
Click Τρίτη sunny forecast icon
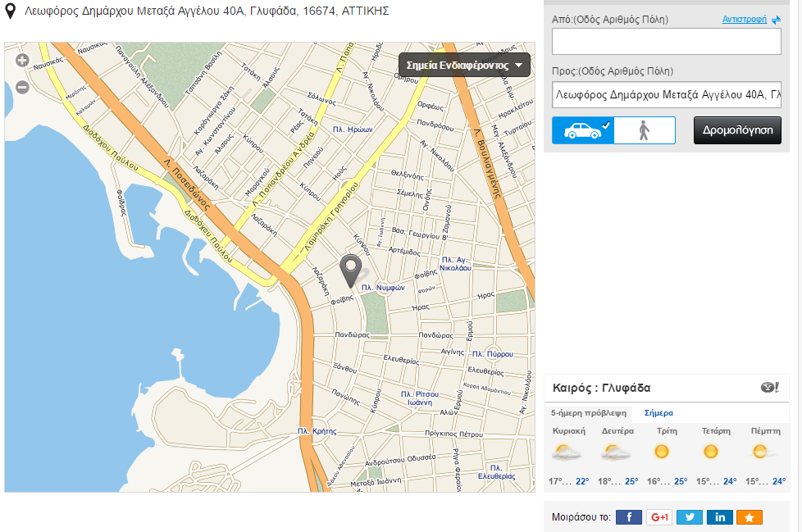pos(661,452)
